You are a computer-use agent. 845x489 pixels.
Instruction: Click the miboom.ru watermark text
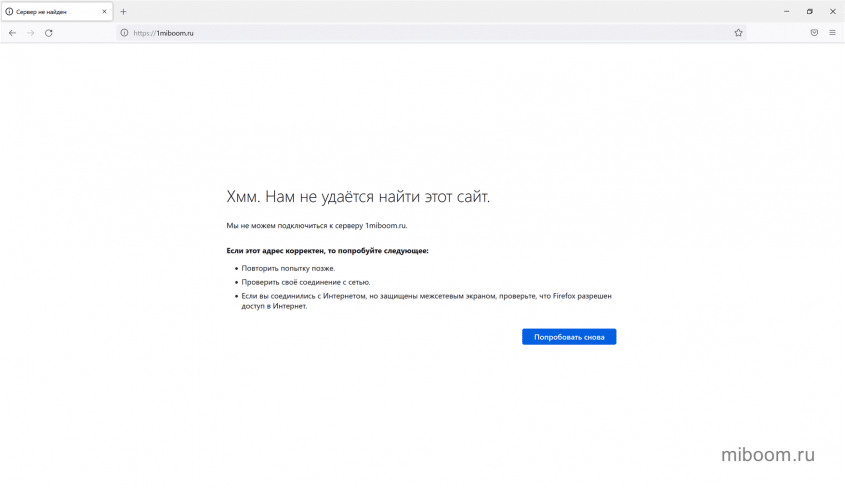tap(767, 455)
